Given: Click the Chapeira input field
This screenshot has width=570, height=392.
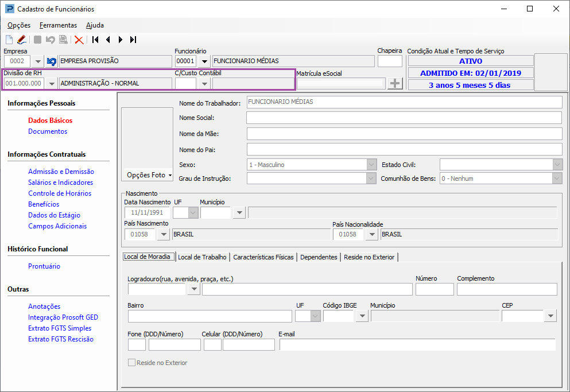Looking at the screenshot, I should [390, 61].
